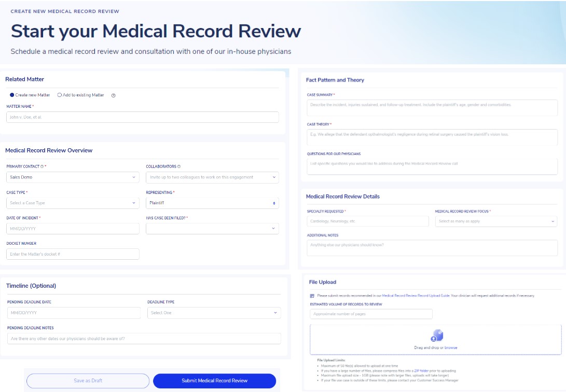Screen dimensions: 566x392
Task: Choose the Add to existing Matter radio option
Action: [x=60, y=95]
